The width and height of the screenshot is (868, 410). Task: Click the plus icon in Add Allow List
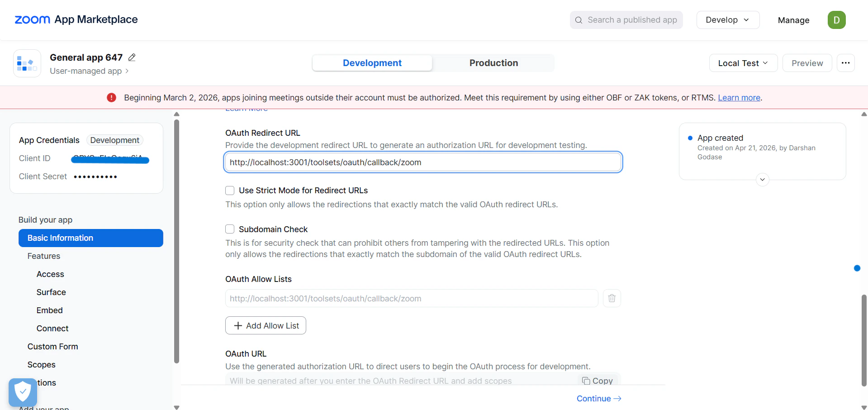tap(238, 326)
